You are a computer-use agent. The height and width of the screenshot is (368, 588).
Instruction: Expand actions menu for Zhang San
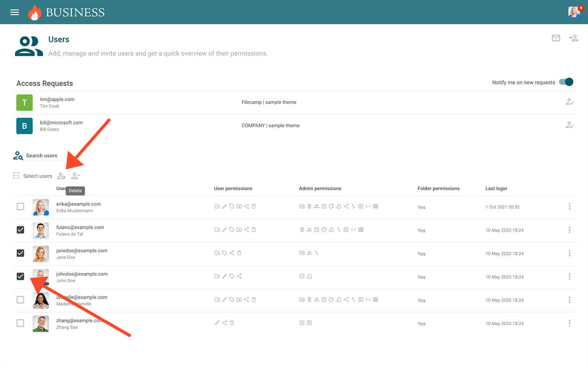coord(569,323)
